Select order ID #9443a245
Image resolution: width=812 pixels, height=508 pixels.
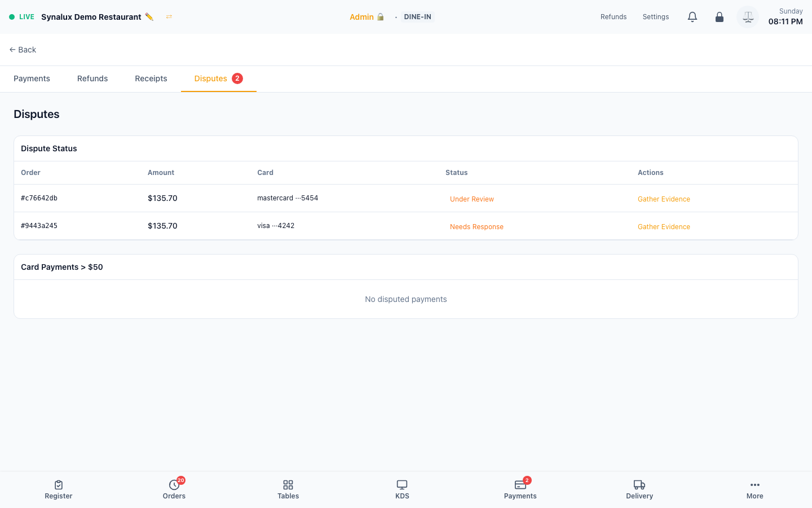click(39, 226)
